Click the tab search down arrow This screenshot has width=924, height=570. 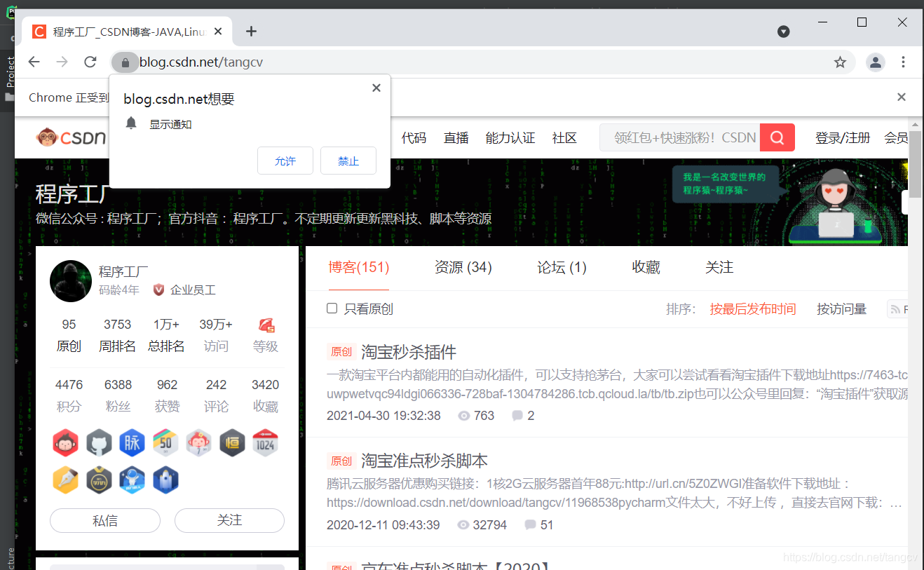point(784,32)
